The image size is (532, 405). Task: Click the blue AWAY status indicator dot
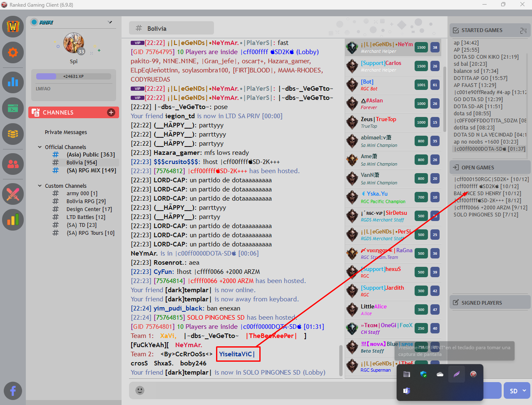tap(34, 22)
